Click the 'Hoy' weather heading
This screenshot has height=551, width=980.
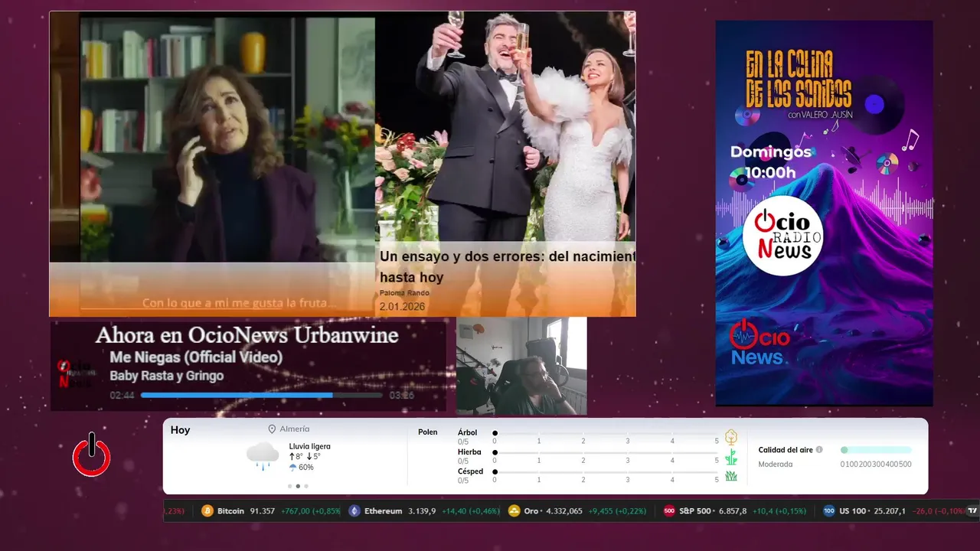point(180,430)
